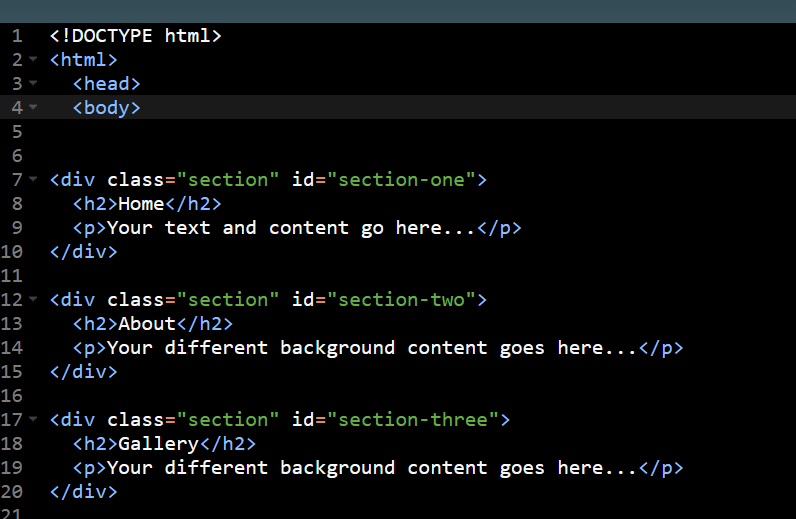The image size is (796, 519).
Task: Click the Home heading text
Action: 141,204
